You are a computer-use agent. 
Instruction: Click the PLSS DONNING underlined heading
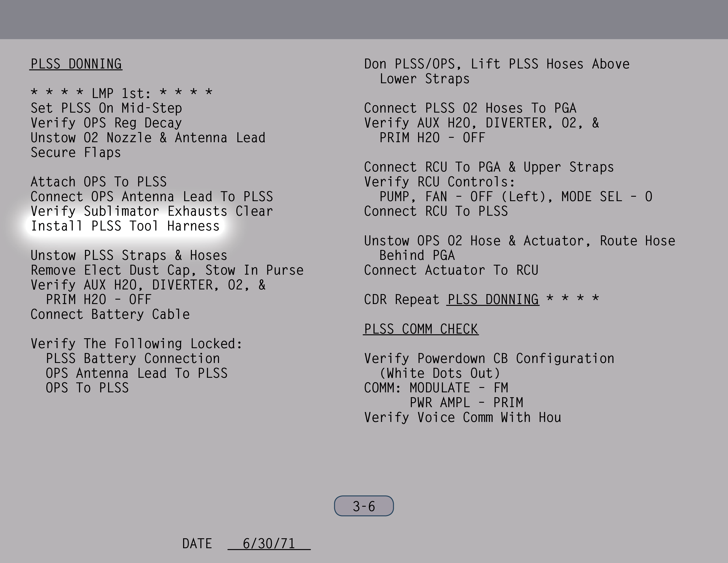click(x=76, y=64)
